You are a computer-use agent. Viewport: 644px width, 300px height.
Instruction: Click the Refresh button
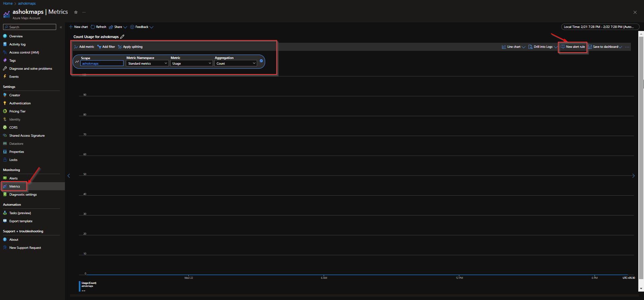(99, 27)
